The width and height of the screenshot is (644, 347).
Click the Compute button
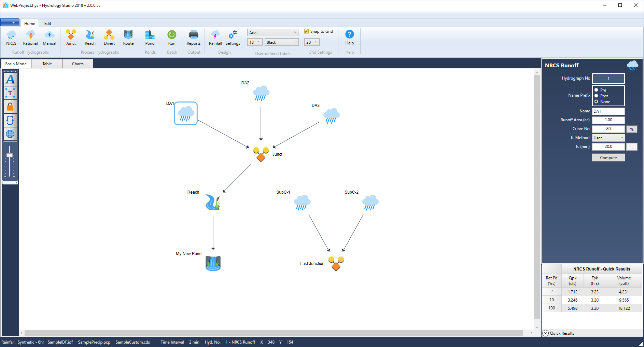608,157
